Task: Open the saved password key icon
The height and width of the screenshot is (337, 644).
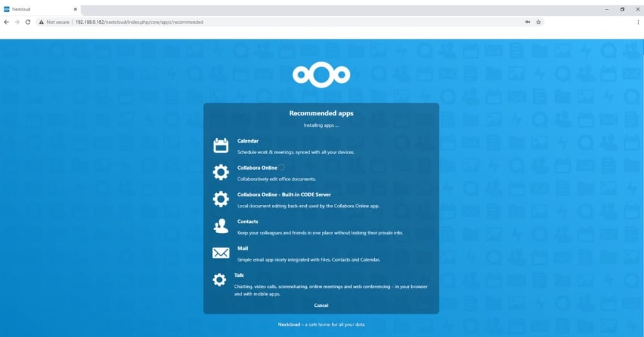Action: click(528, 22)
